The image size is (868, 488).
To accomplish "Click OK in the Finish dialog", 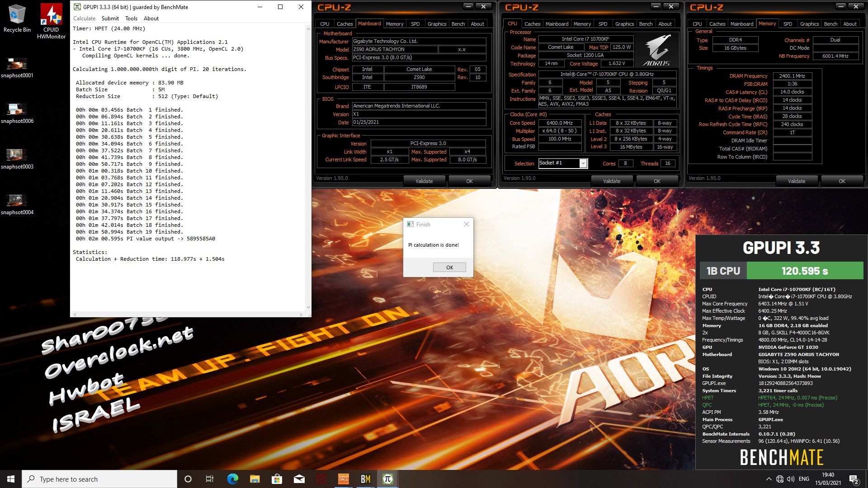I will pyautogui.click(x=449, y=267).
